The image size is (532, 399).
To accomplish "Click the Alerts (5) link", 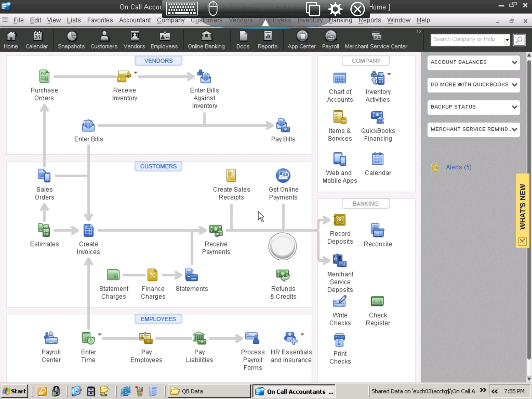I will pyautogui.click(x=459, y=167).
